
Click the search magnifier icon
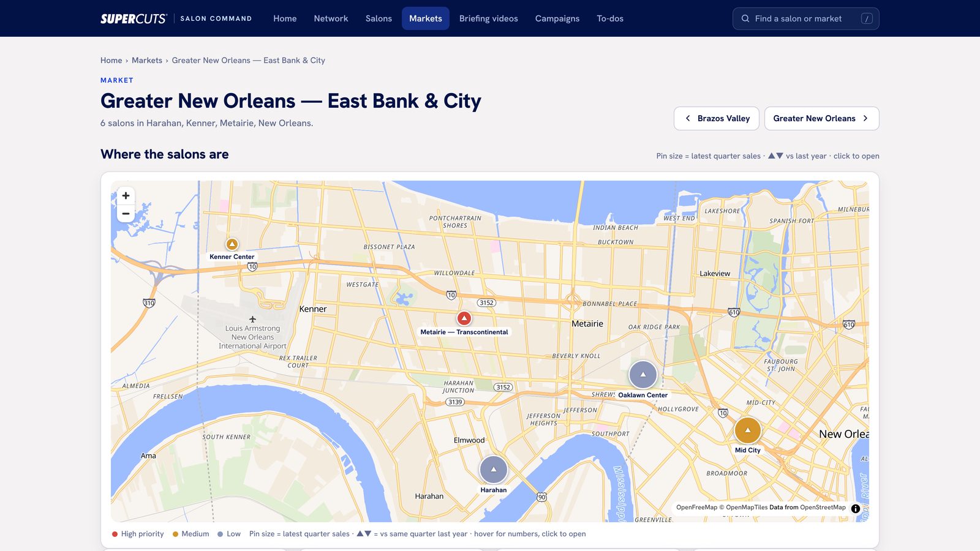745,18
